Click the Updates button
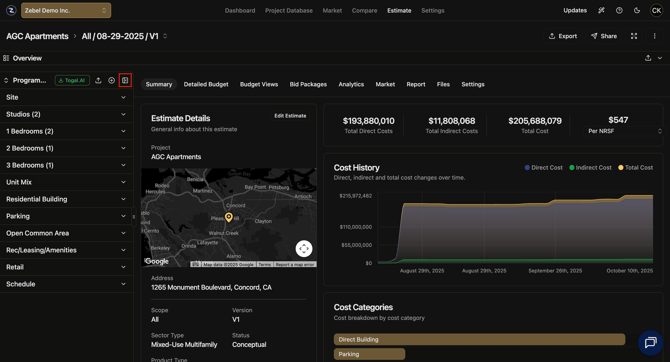The image size is (670, 362). click(575, 10)
